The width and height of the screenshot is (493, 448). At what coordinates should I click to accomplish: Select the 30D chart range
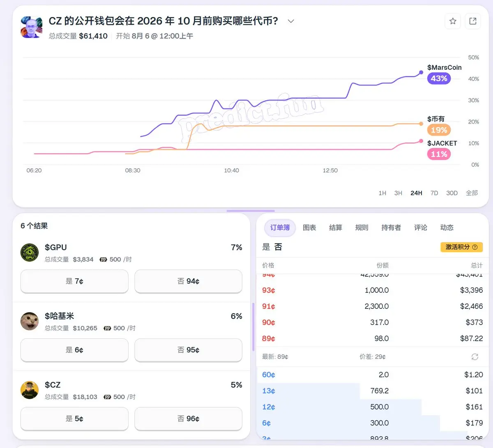pos(452,193)
